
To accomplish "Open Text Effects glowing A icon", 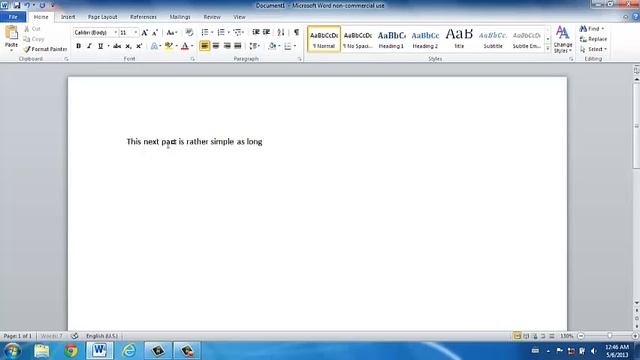I will click(x=154, y=46).
